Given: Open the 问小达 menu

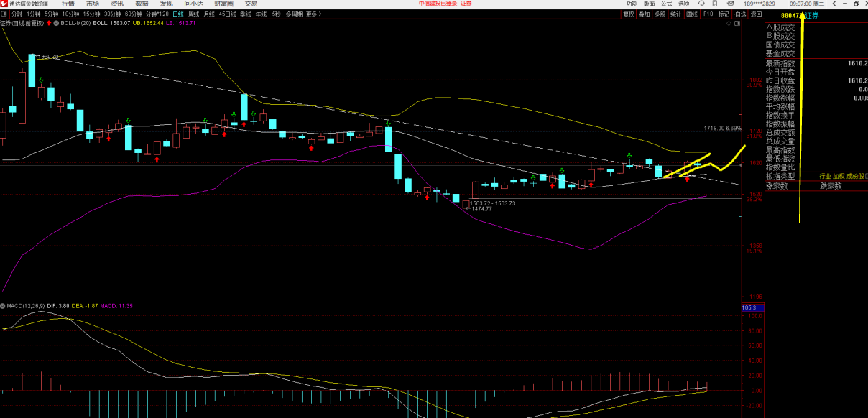Looking at the screenshot, I should [193, 4].
